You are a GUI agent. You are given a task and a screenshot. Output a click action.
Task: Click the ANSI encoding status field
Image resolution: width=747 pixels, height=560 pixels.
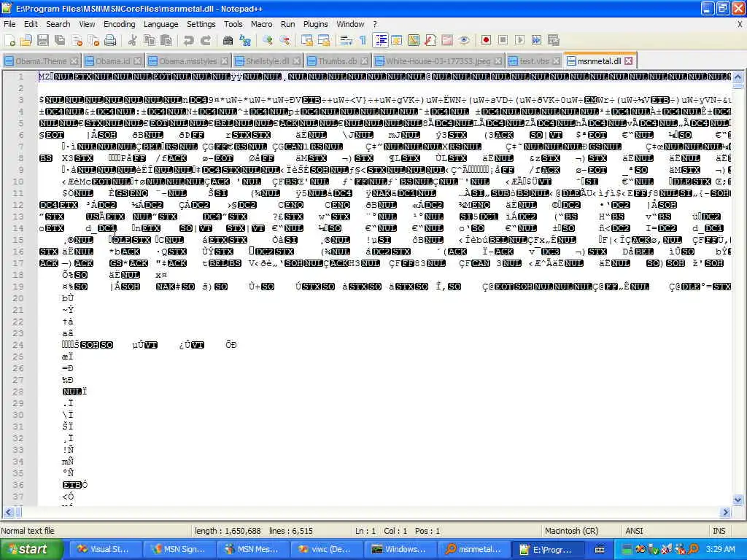coord(634,531)
